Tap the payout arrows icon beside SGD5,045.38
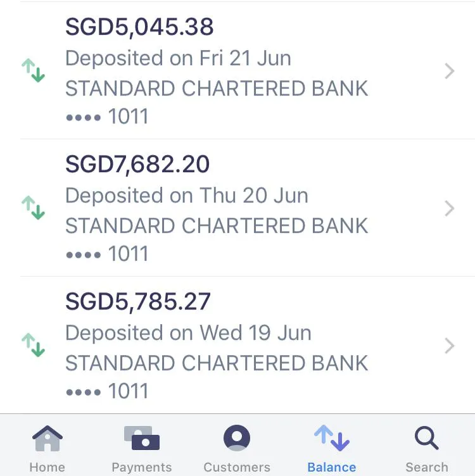Screen dimensions: 475x476 (33, 70)
